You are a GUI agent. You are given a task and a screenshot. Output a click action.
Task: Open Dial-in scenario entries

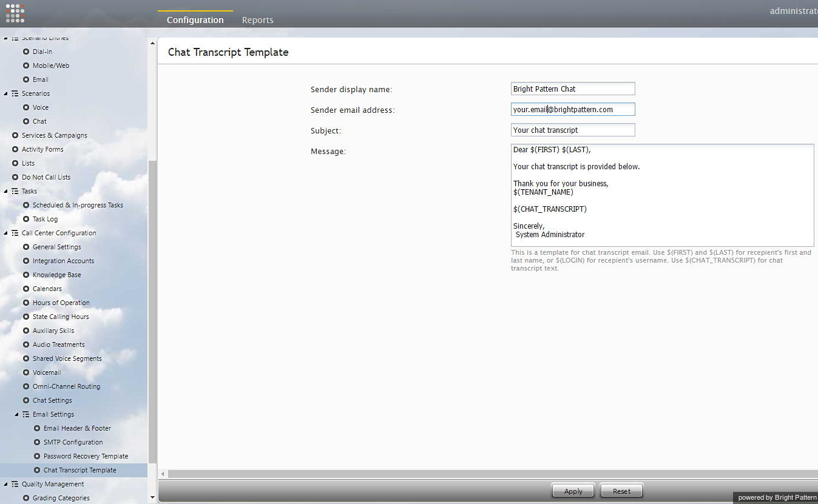pos(42,52)
